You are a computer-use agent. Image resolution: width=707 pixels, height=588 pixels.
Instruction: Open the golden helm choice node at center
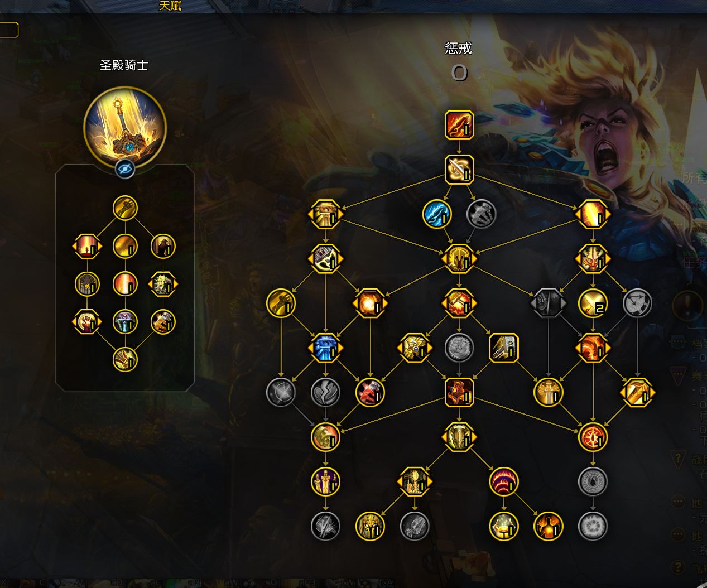459,259
